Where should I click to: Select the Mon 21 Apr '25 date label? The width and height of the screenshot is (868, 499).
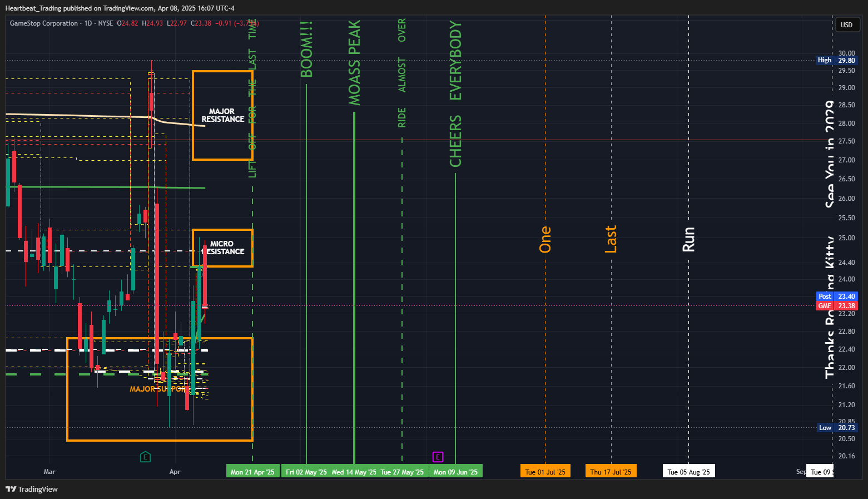click(x=252, y=472)
